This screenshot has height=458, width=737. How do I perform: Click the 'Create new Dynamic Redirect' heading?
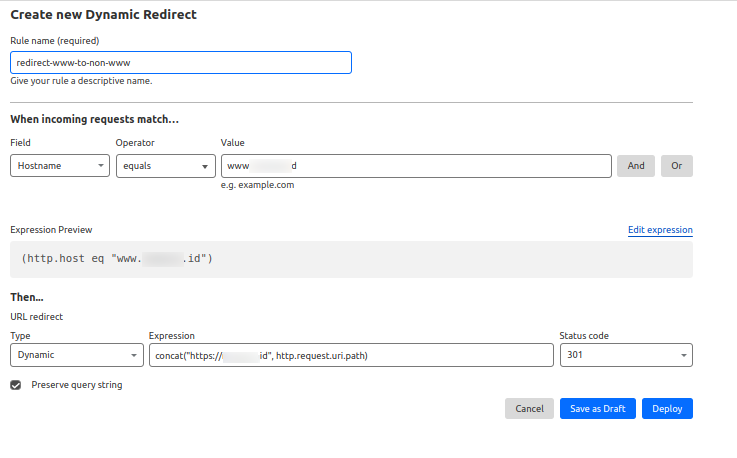click(x=103, y=15)
